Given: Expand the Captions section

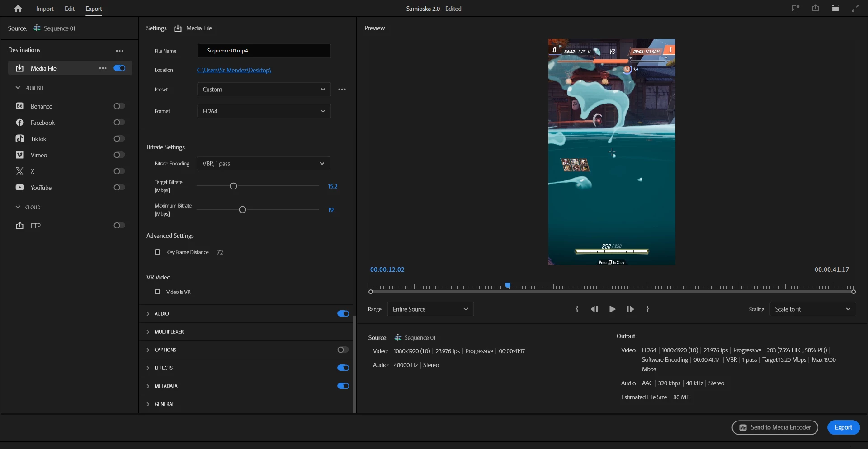Looking at the screenshot, I should (x=148, y=350).
